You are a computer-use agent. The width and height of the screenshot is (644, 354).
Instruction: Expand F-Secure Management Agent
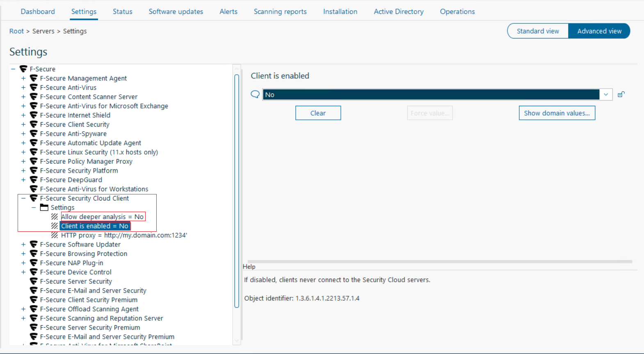coord(23,78)
